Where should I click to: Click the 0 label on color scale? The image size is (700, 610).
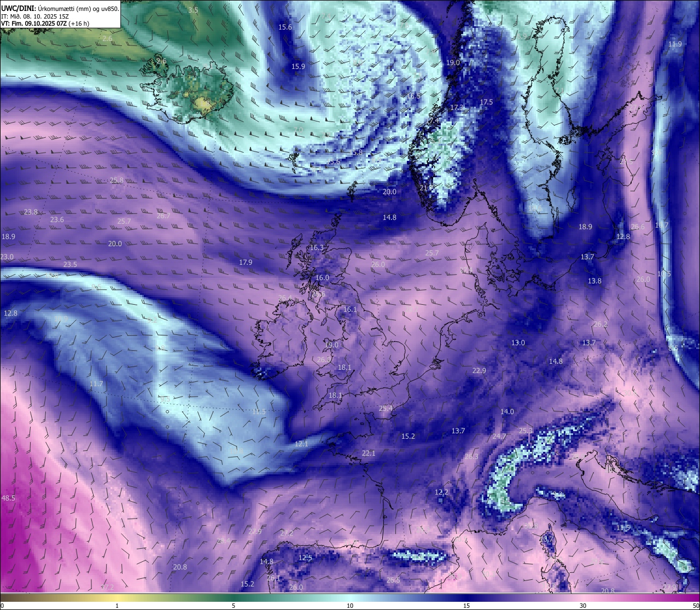coord(2,606)
